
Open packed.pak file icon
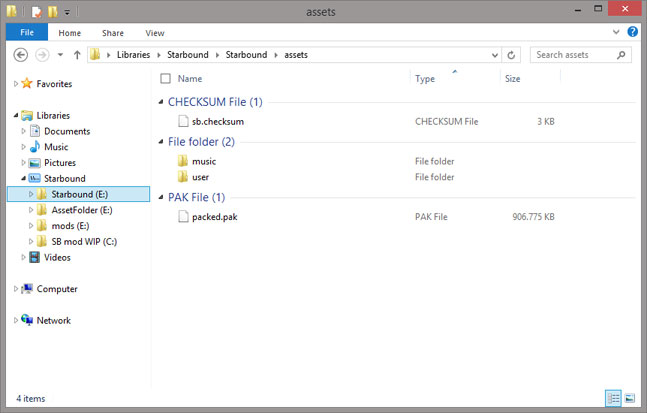coord(183,216)
